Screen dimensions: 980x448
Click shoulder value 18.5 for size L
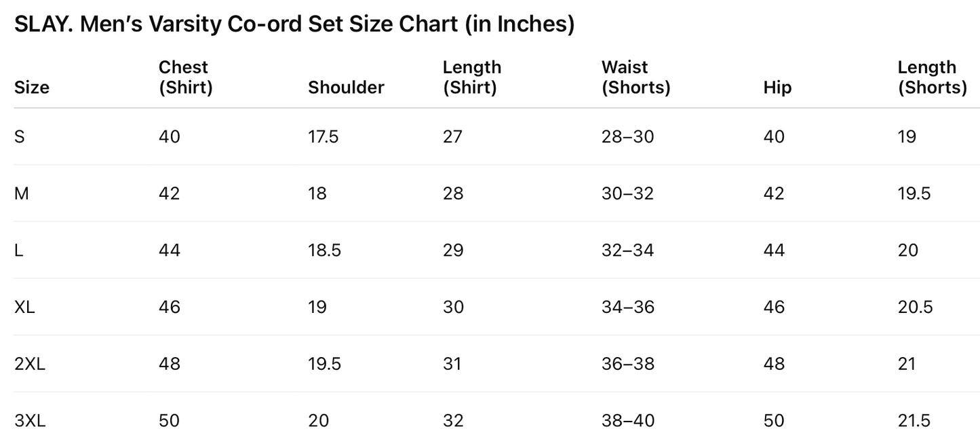coord(324,250)
